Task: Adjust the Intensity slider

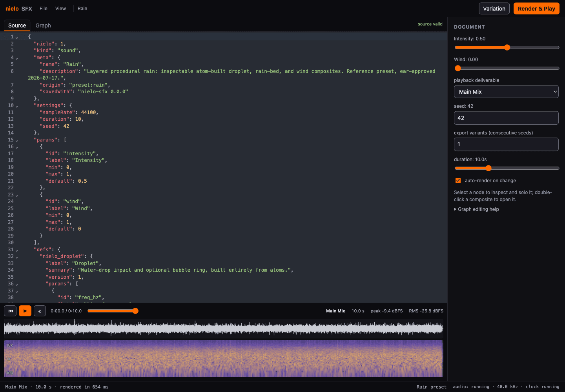Action: point(507,47)
